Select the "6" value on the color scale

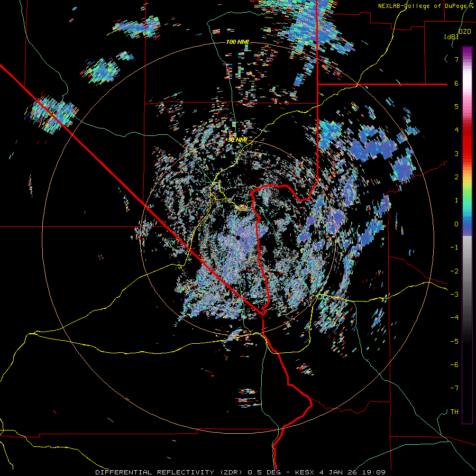[x=456, y=83]
